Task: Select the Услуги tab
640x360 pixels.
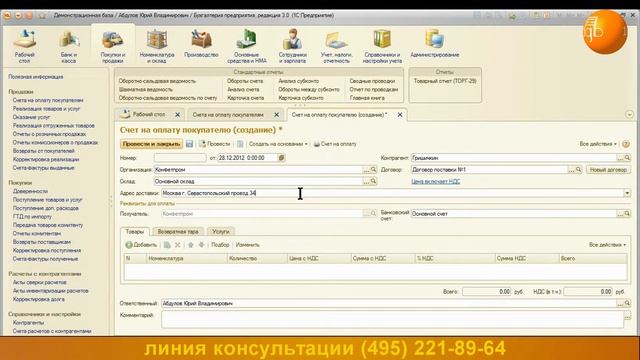Action: tap(221, 231)
